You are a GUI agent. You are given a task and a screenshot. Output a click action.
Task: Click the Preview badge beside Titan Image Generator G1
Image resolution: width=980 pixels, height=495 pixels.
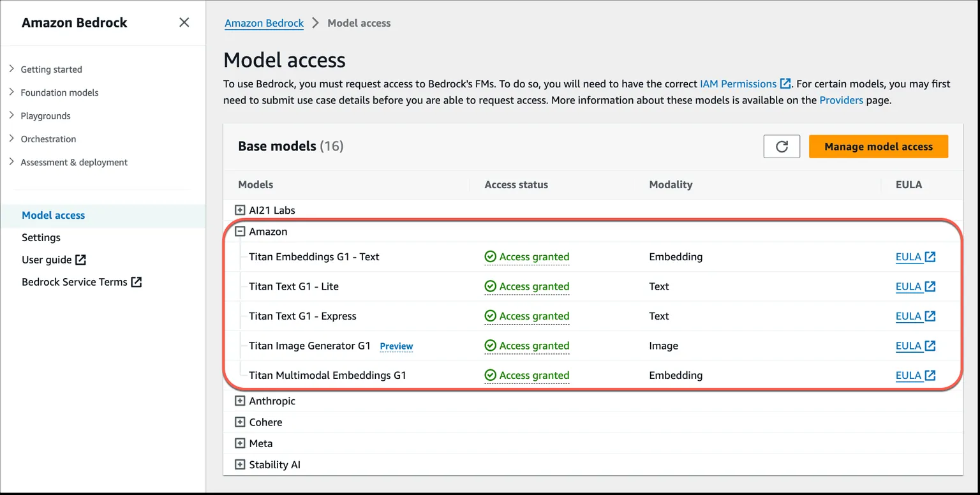coord(396,346)
